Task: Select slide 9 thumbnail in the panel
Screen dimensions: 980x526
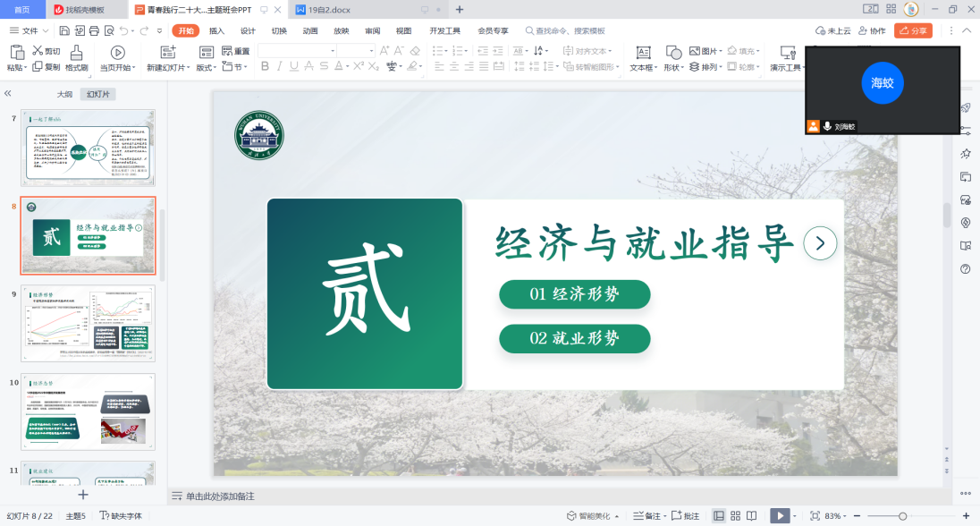Action: [88, 323]
